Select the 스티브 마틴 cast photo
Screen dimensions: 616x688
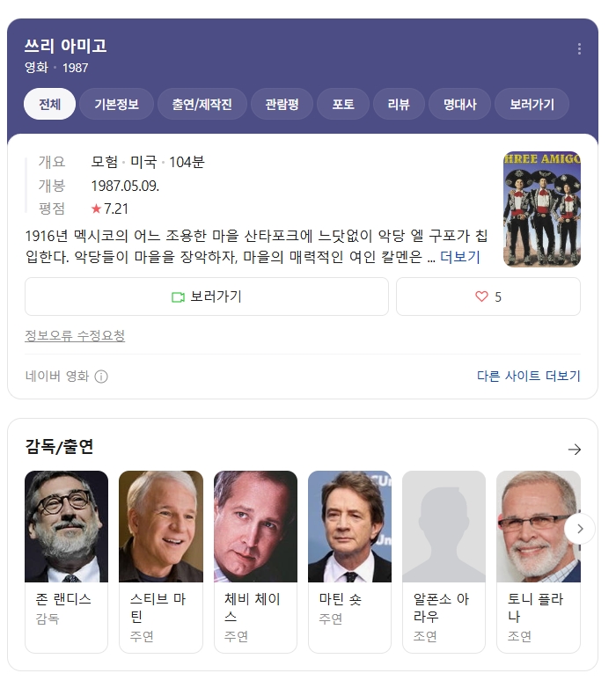161,526
